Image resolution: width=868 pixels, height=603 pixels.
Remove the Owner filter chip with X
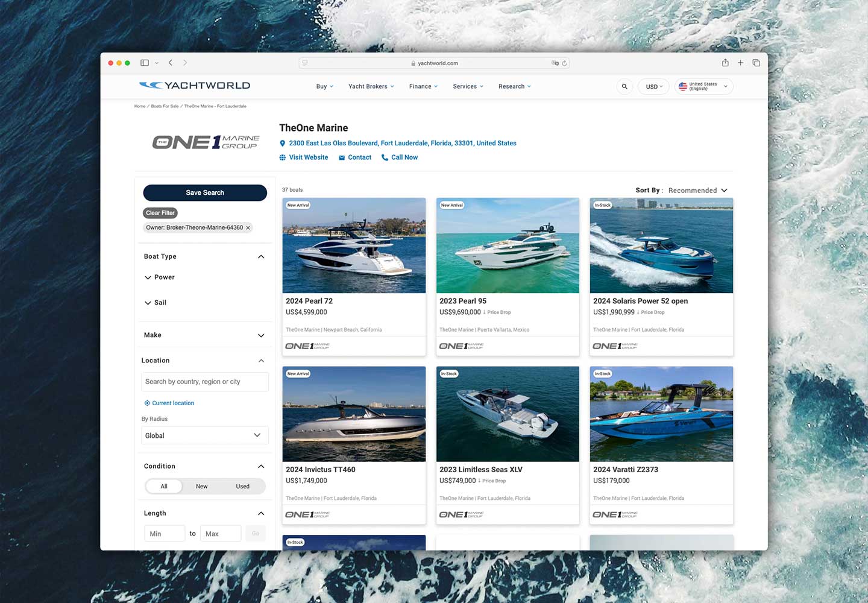(x=248, y=228)
